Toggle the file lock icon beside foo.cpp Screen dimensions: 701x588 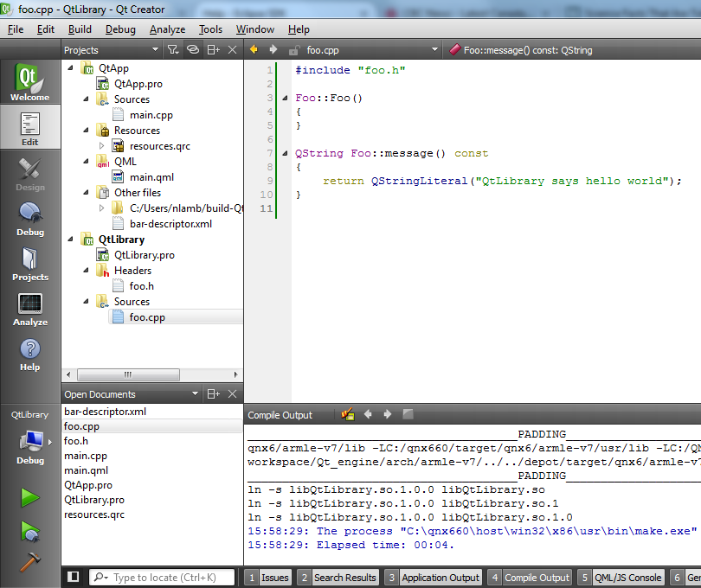click(x=293, y=50)
